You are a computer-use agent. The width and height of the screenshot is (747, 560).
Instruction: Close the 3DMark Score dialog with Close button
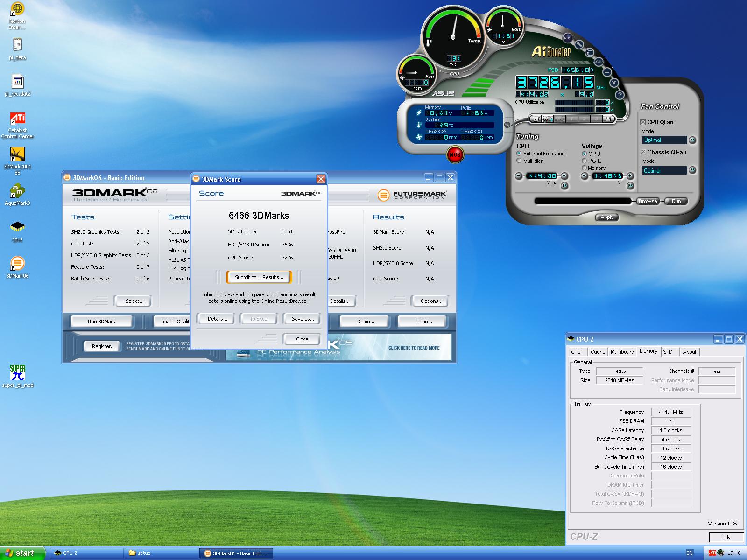(x=302, y=339)
